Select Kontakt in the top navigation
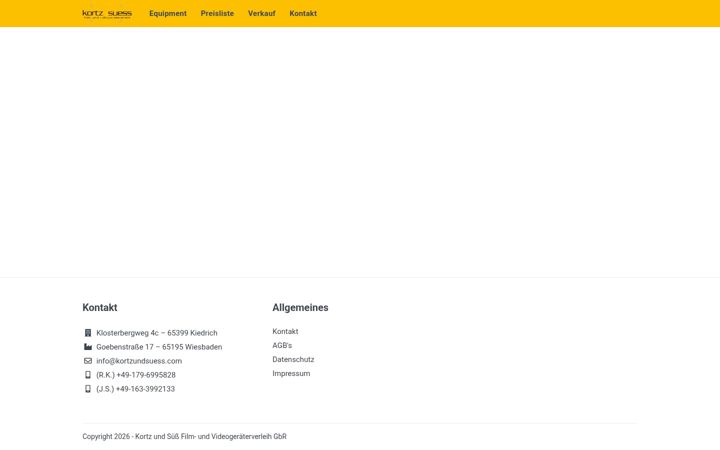 303,14
